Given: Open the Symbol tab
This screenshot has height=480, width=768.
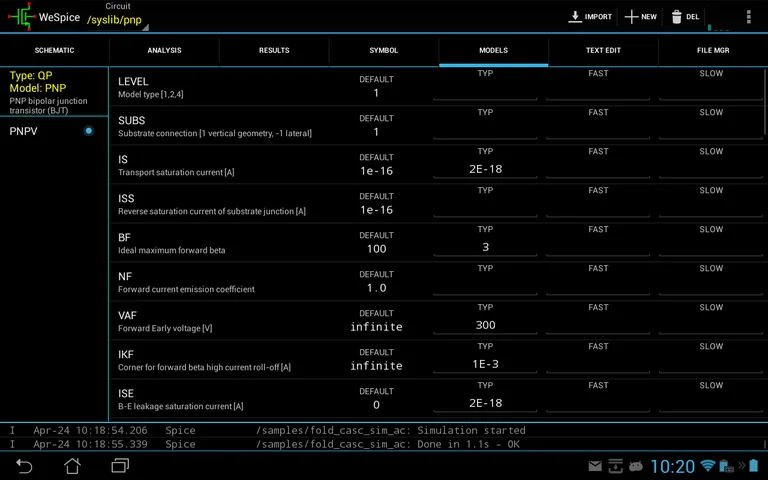Looking at the screenshot, I should (x=384, y=50).
